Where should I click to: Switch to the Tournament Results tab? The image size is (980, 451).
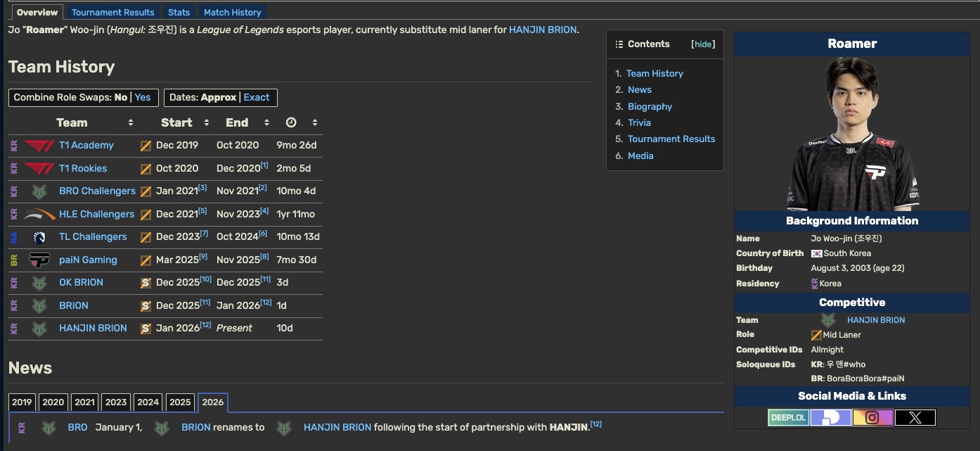pos(112,13)
